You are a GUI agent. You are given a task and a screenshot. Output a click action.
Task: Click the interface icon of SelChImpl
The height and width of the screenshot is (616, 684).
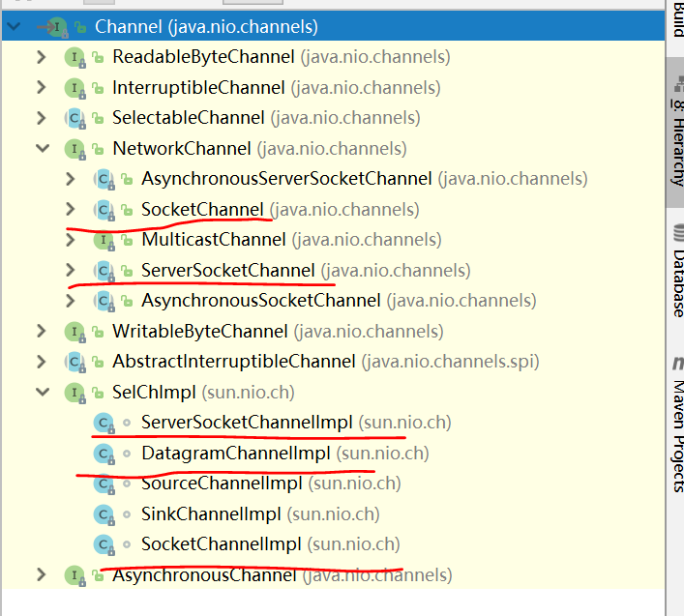75,393
